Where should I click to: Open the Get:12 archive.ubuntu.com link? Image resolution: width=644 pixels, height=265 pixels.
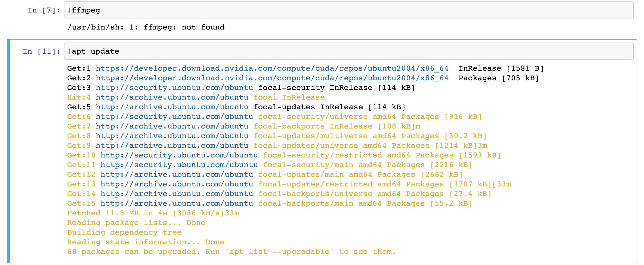(x=177, y=174)
